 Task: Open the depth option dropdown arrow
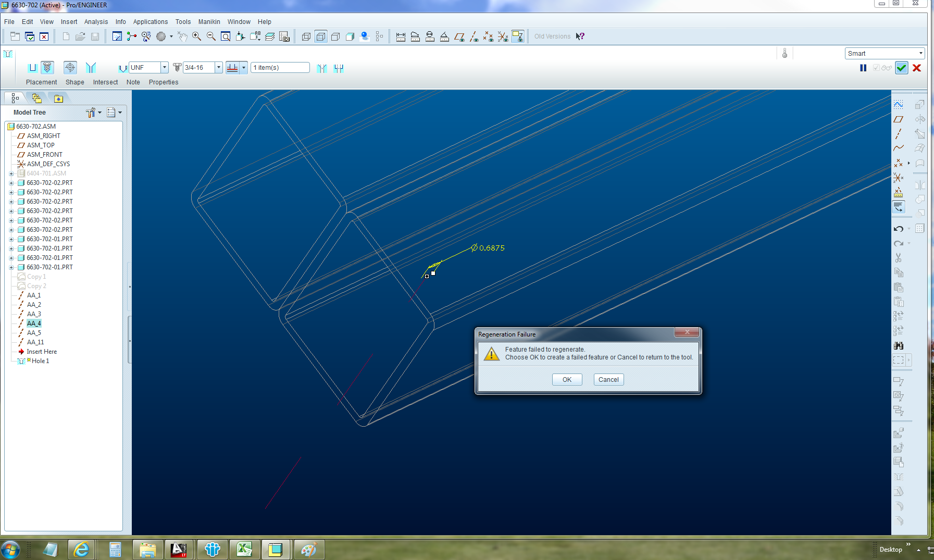pos(243,68)
